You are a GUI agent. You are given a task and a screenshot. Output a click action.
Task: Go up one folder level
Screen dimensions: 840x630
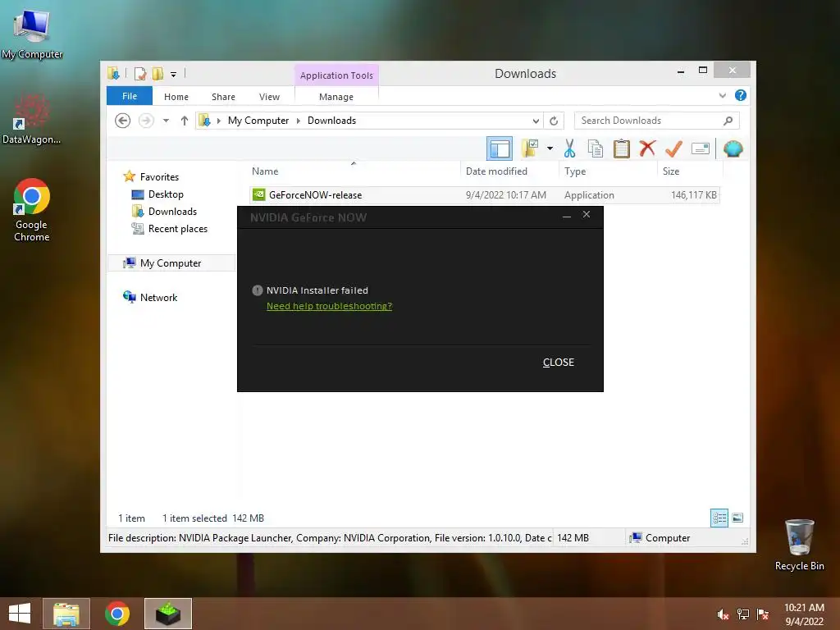pyautogui.click(x=185, y=121)
